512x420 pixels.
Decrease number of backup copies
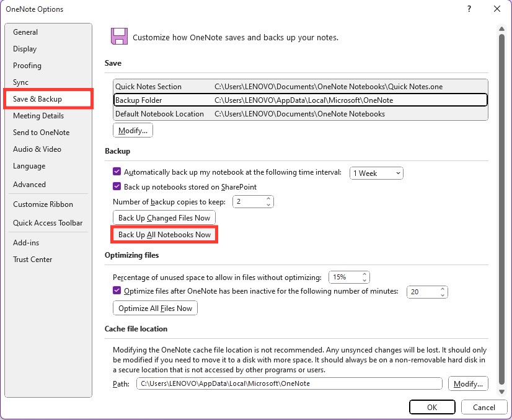(268, 205)
